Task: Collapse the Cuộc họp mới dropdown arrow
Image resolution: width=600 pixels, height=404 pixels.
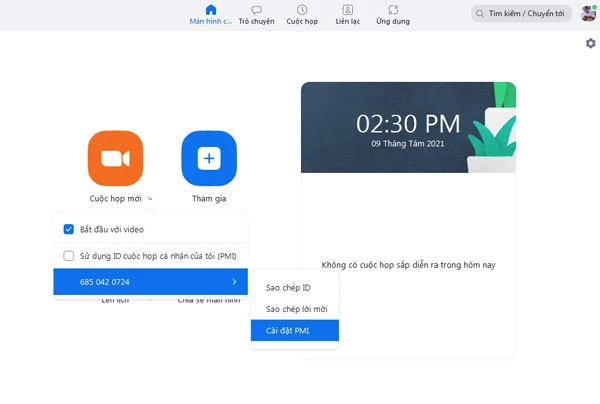Action: 150,199
